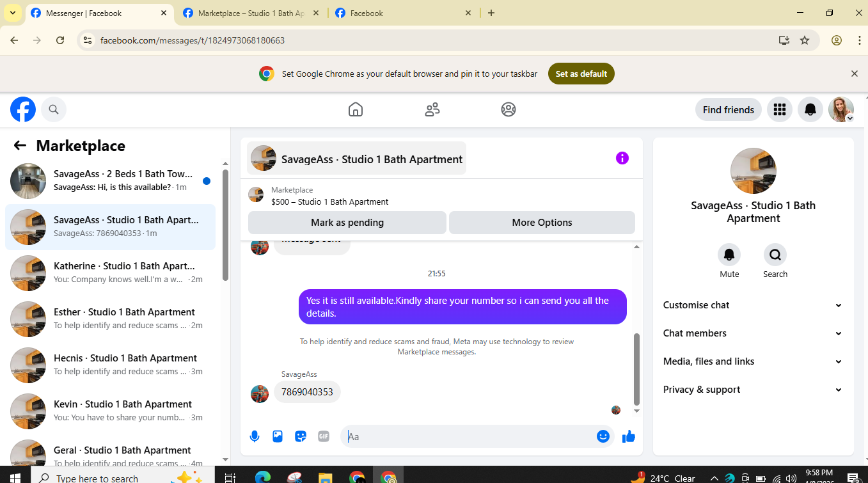This screenshot has width=868, height=483.
Task: Click the Facebook search magnifier icon
Action: point(54,109)
